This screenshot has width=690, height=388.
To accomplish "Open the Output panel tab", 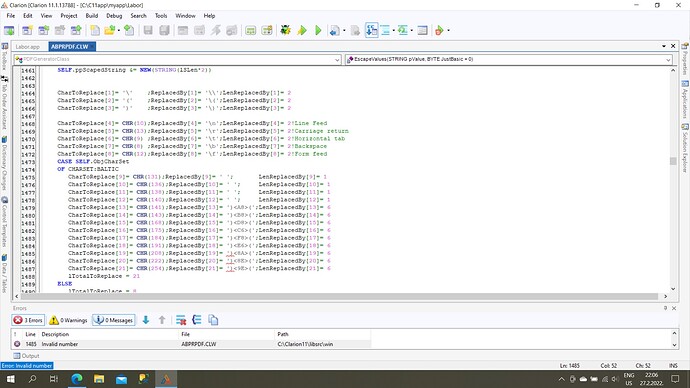I will (x=26, y=355).
